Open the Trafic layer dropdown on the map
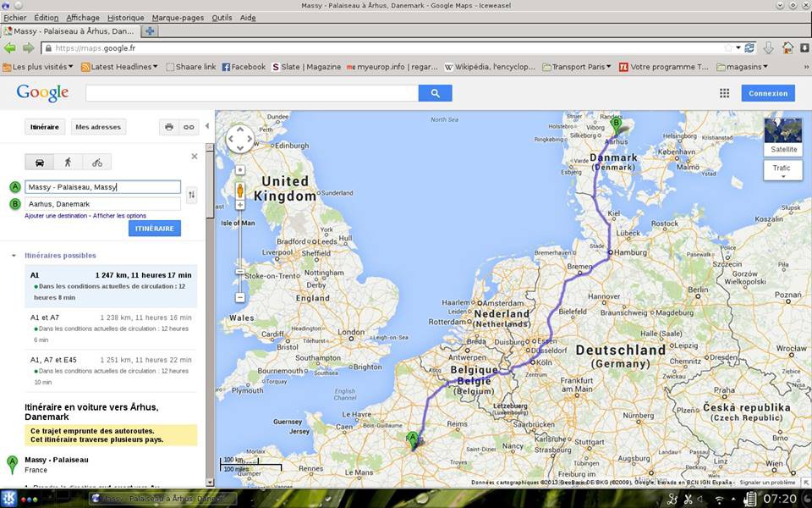The height and width of the screenshot is (508, 812). click(783, 169)
